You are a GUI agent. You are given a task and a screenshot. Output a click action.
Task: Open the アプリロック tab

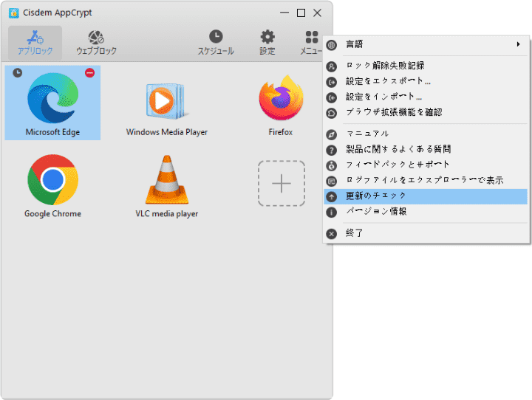coord(35,43)
